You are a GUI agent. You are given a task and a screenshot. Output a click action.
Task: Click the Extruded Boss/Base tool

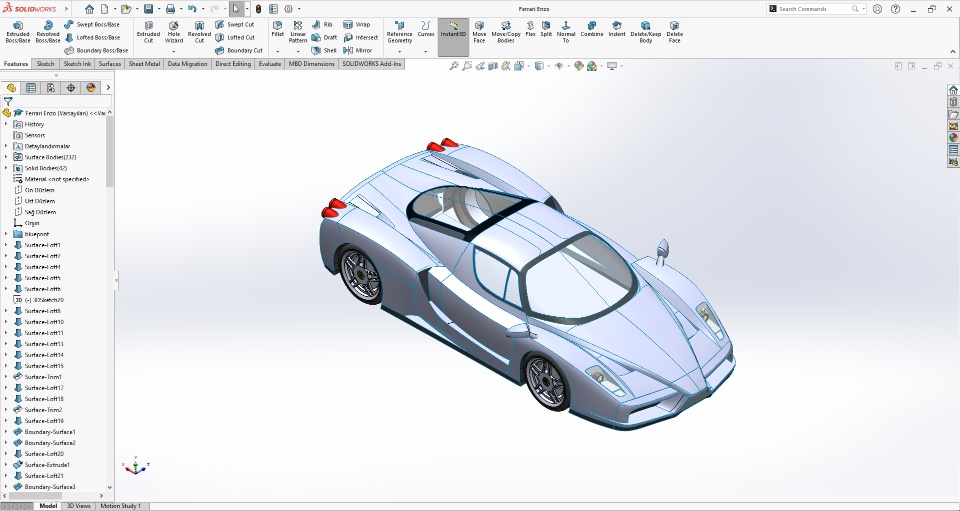pos(18,30)
